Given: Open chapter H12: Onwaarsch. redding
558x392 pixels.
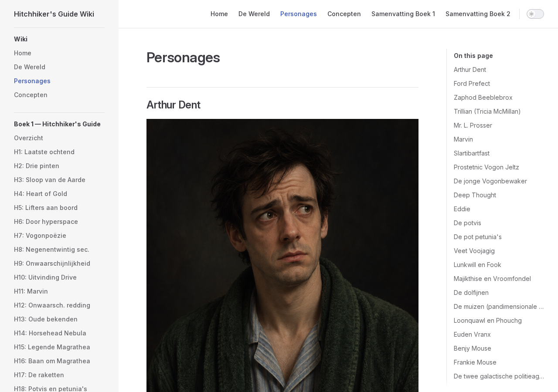Looking at the screenshot, I should (52, 305).
